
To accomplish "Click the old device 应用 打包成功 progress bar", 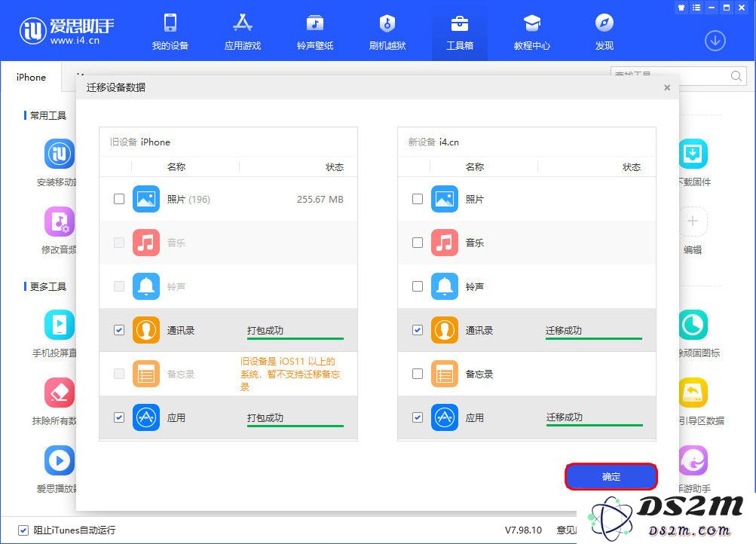I will point(295,426).
